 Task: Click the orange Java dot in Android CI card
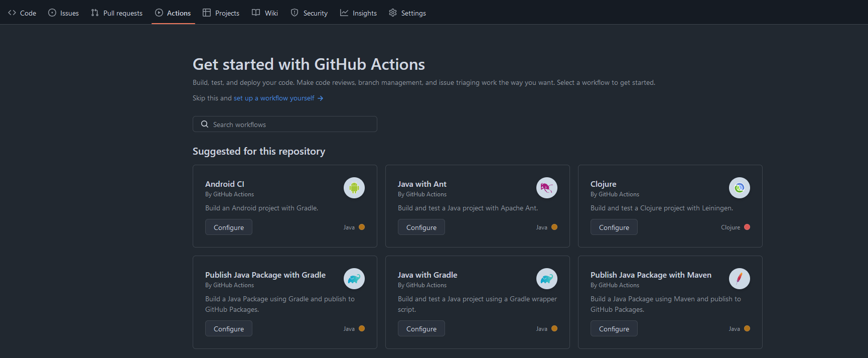362,227
